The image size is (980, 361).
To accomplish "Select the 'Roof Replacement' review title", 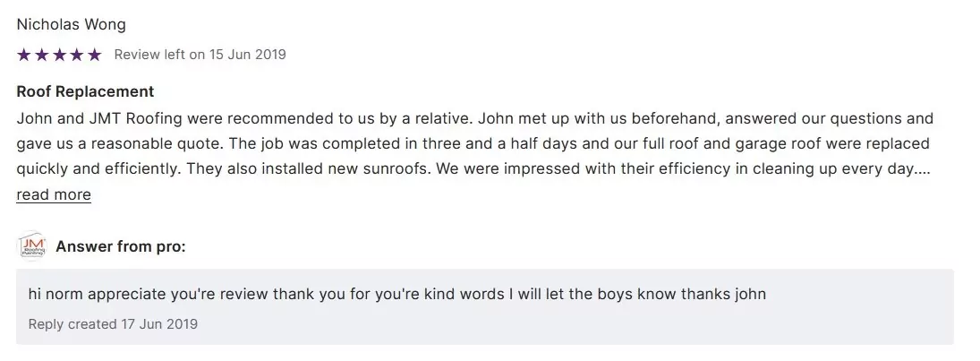I will click(85, 91).
